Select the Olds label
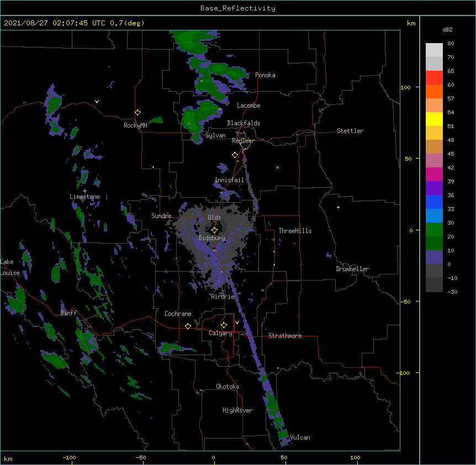 click(214, 218)
